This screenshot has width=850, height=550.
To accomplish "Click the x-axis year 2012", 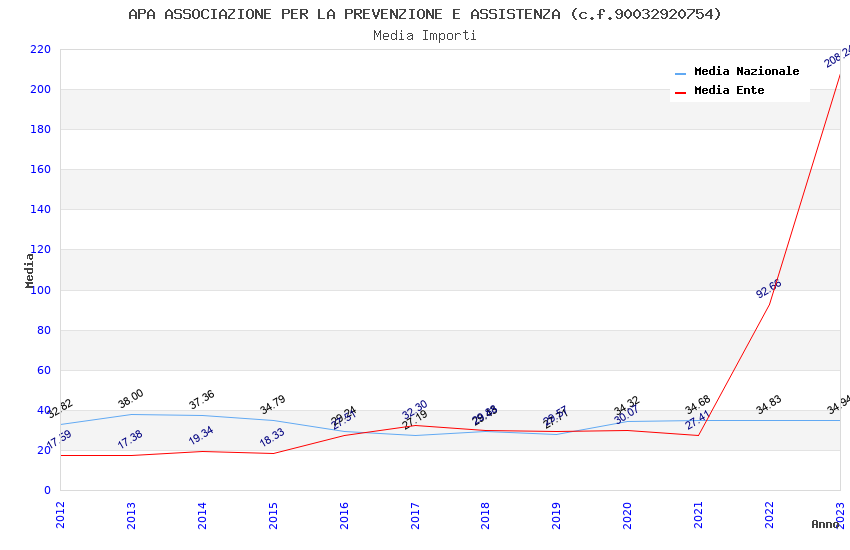I will tap(60, 515).
